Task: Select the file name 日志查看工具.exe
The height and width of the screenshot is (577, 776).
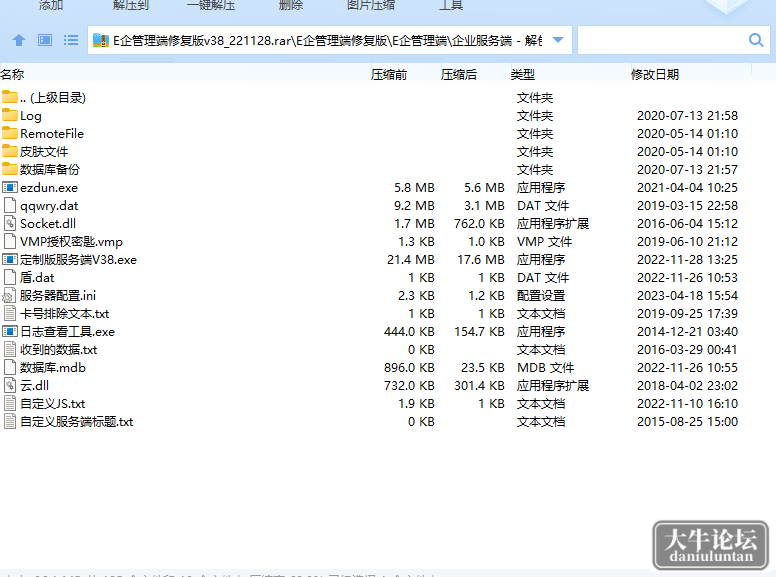Action: click(67, 332)
